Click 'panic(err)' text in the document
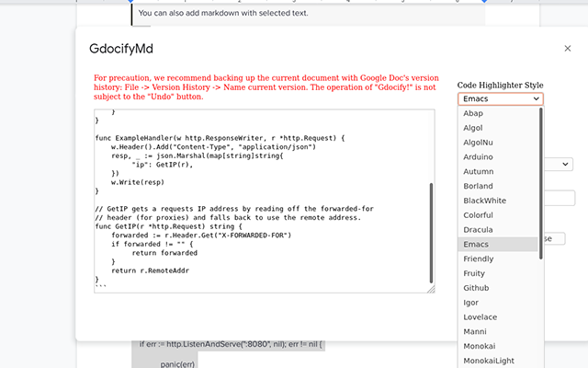The height and width of the screenshot is (368, 588). [177, 364]
